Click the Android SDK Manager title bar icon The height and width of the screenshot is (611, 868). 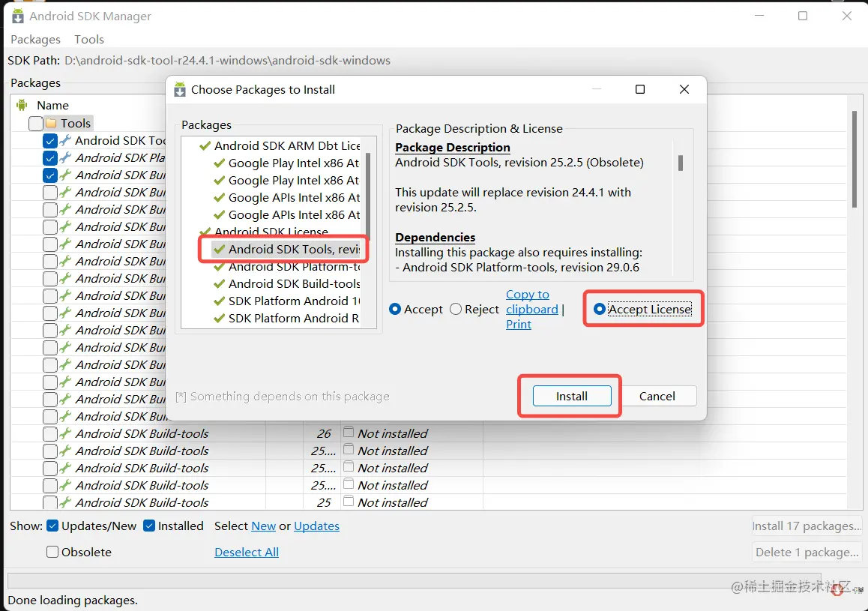pos(18,16)
